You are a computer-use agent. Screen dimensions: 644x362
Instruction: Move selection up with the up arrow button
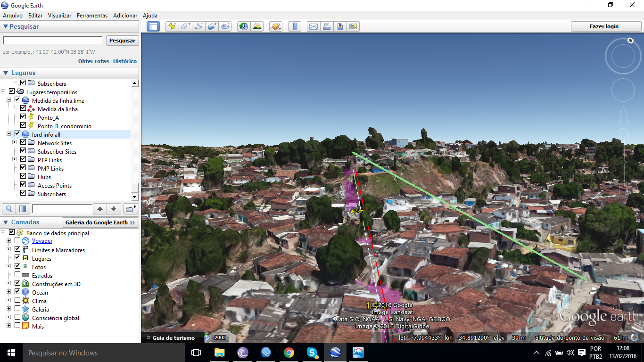tap(100, 208)
